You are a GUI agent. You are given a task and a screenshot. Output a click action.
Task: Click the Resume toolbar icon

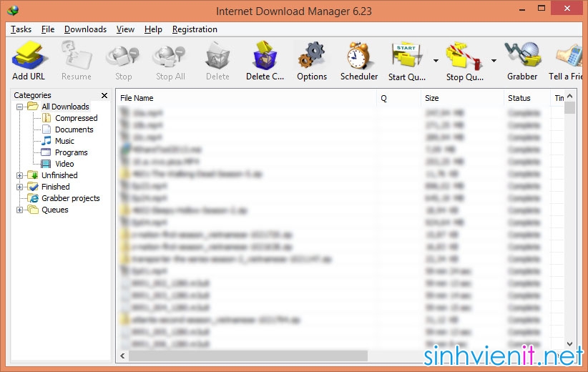click(x=77, y=57)
